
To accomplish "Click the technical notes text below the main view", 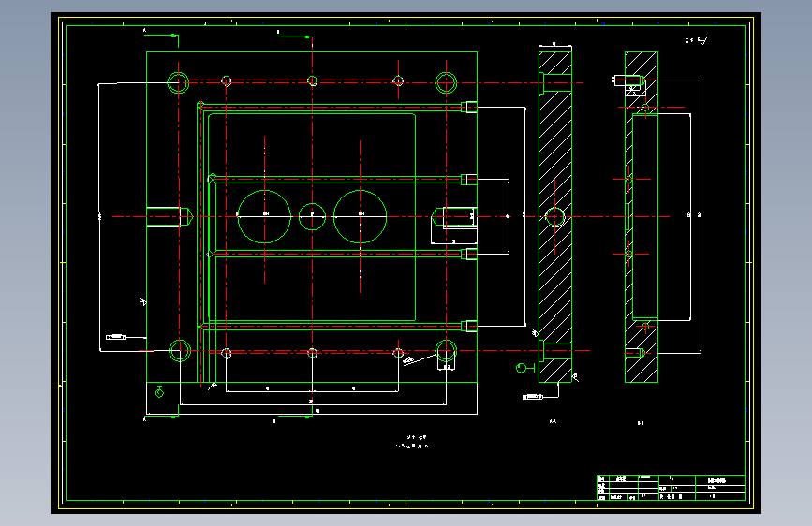I will click(x=413, y=442).
